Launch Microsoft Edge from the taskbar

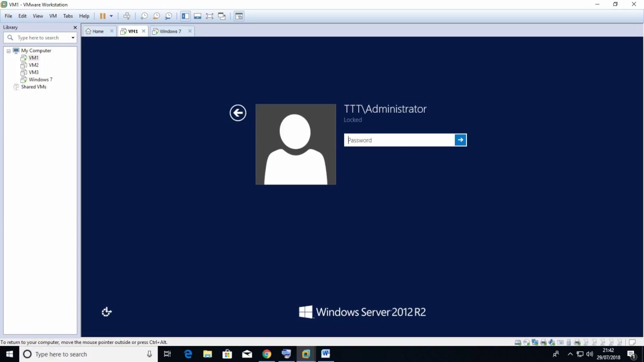(188, 354)
